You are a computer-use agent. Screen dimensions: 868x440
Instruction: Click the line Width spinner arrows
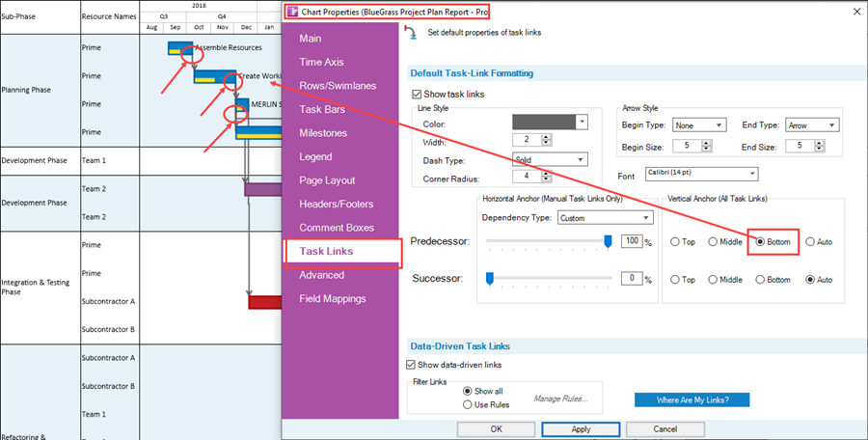pyautogui.click(x=547, y=140)
